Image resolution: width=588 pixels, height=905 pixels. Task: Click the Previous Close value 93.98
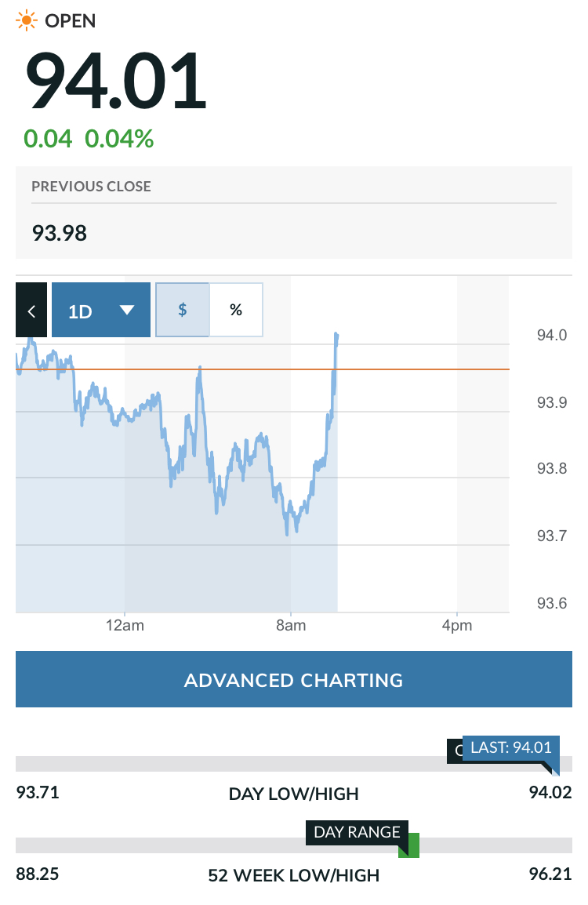coord(60,233)
